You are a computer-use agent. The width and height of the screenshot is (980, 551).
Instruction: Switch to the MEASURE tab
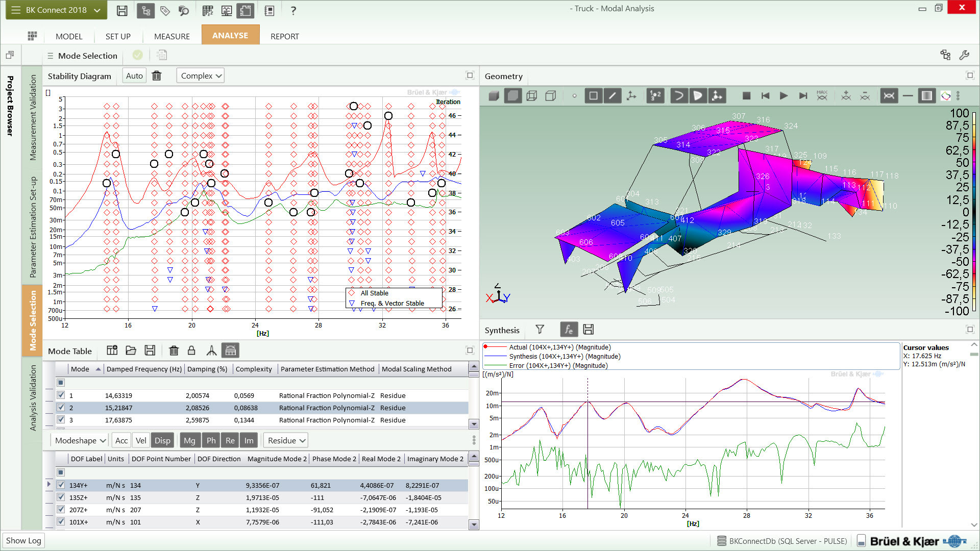pyautogui.click(x=171, y=36)
